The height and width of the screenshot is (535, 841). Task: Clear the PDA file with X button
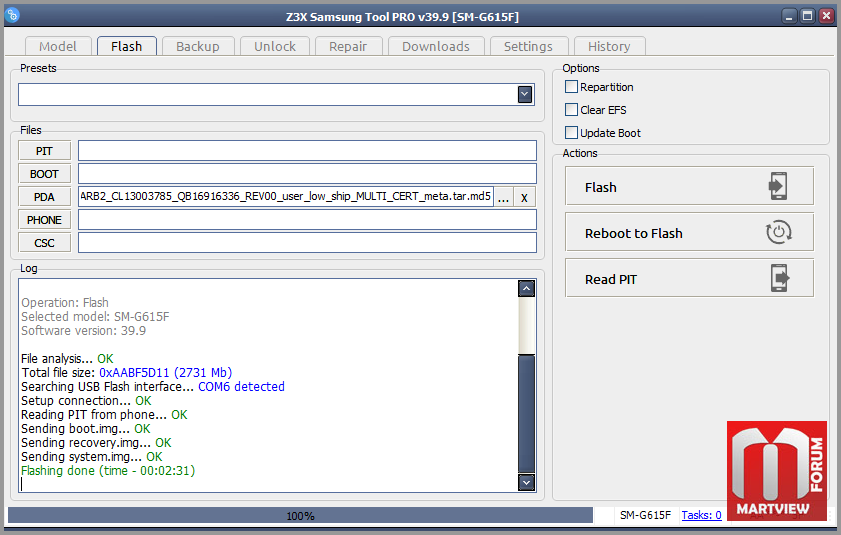pos(525,197)
